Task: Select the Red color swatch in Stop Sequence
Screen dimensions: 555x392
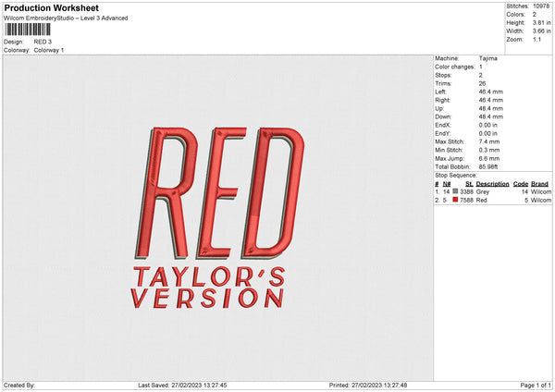Action: [455, 200]
